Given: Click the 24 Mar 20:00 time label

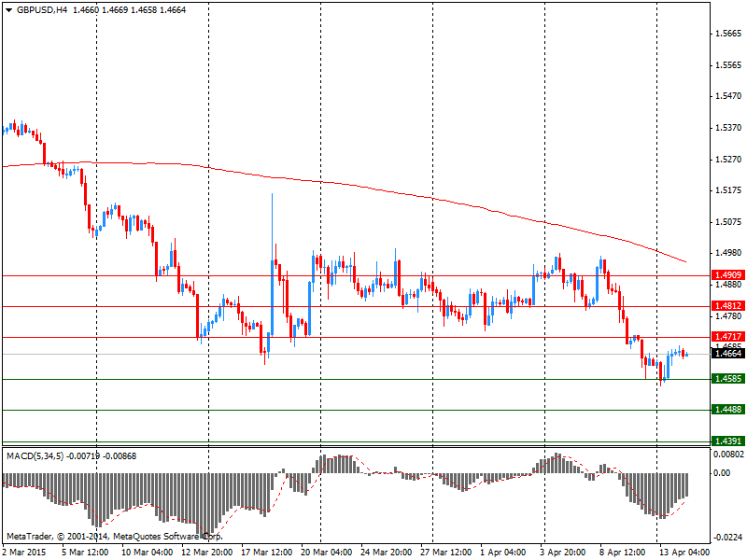Looking at the screenshot, I should tap(386, 553).
